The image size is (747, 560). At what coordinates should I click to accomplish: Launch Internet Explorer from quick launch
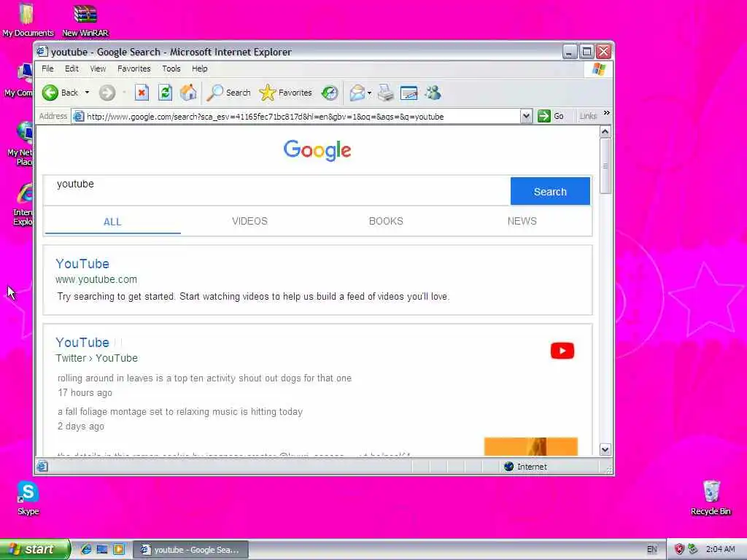(86, 550)
